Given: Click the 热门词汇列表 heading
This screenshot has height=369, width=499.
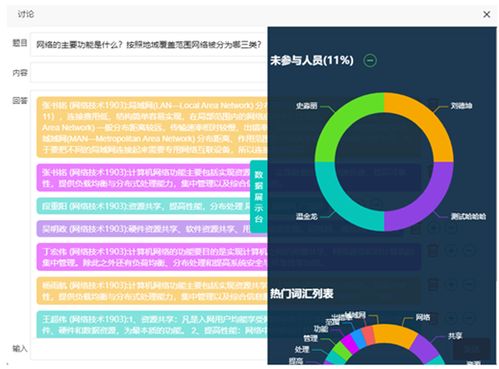Looking at the screenshot, I should click(302, 294).
